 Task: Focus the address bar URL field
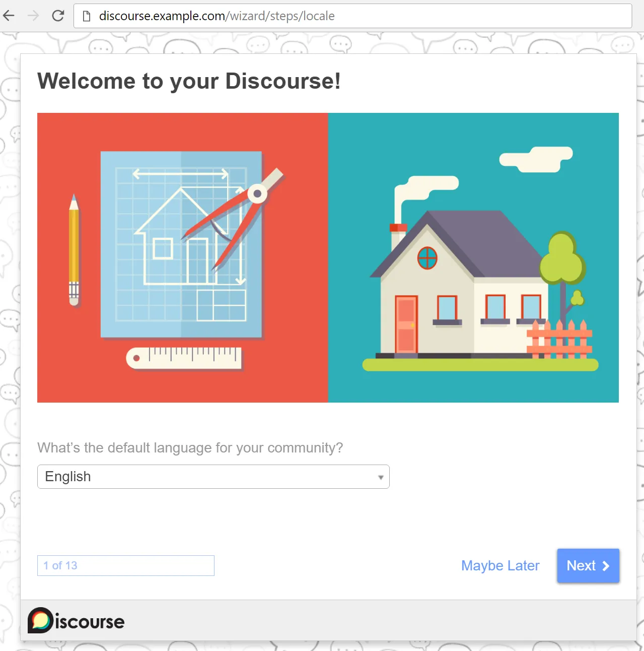point(352,16)
